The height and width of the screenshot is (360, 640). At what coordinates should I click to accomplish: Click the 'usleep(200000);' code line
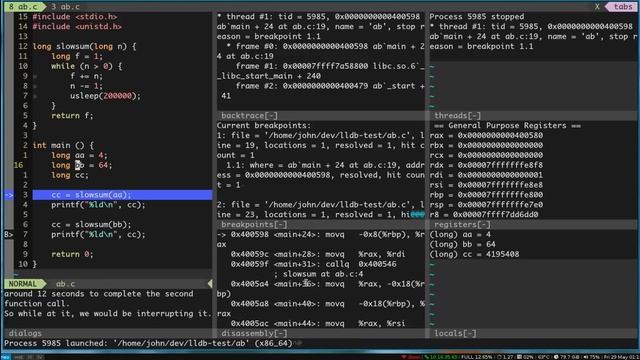point(105,96)
